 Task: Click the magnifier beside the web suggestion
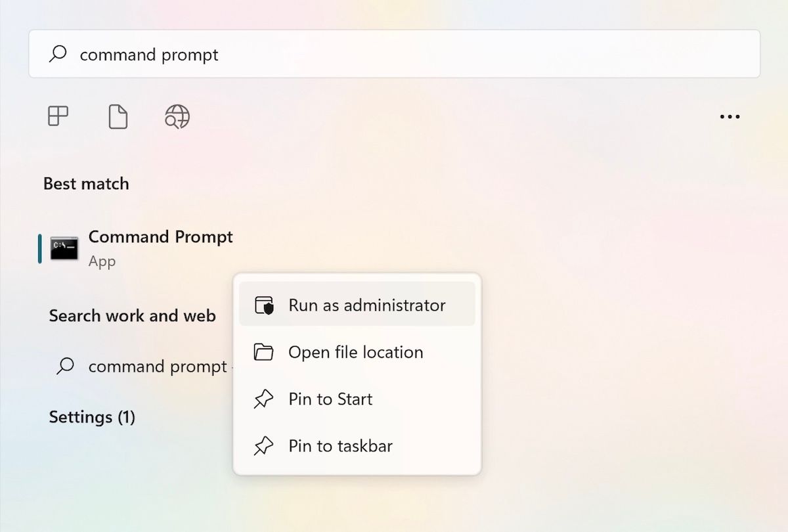click(65, 366)
